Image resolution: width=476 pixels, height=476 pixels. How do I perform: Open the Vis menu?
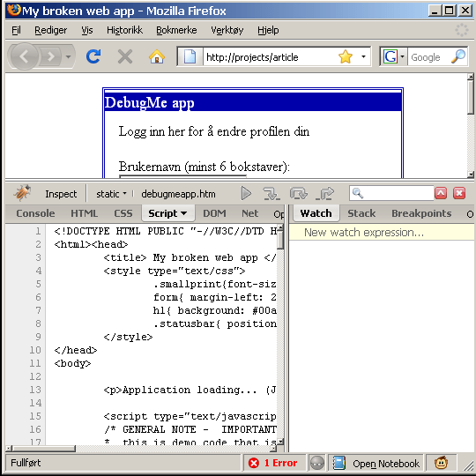point(87,30)
